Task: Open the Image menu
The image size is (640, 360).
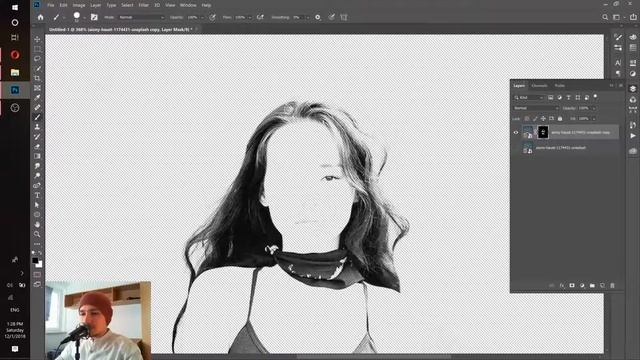Action: click(x=79, y=5)
